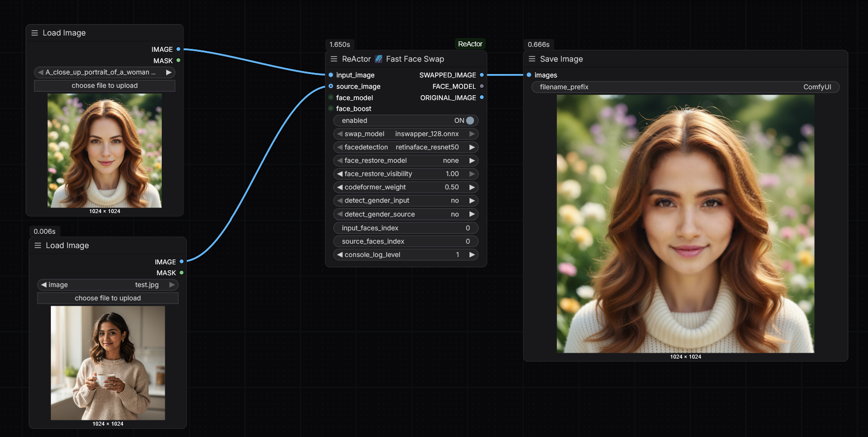Image resolution: width=868 pixels, height=437 pixels.
Task: Click the FACE_MODEL output socket
Action: pos(482,86)
